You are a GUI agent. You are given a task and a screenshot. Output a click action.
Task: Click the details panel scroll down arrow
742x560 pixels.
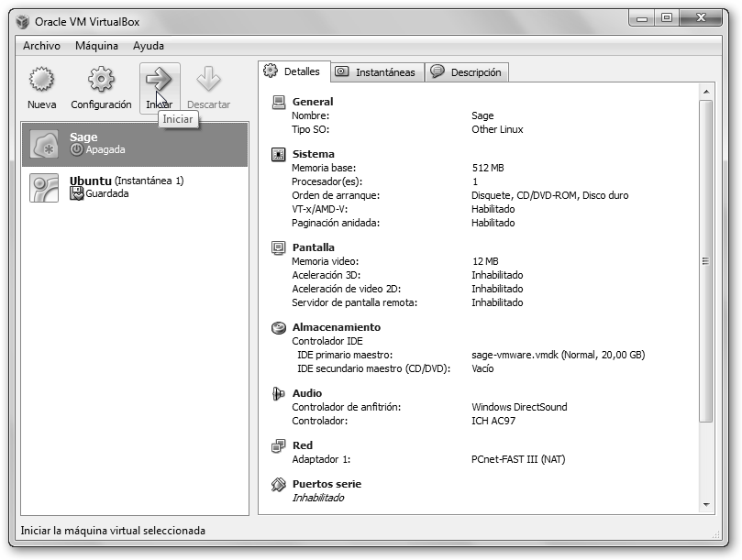(706, 504)
